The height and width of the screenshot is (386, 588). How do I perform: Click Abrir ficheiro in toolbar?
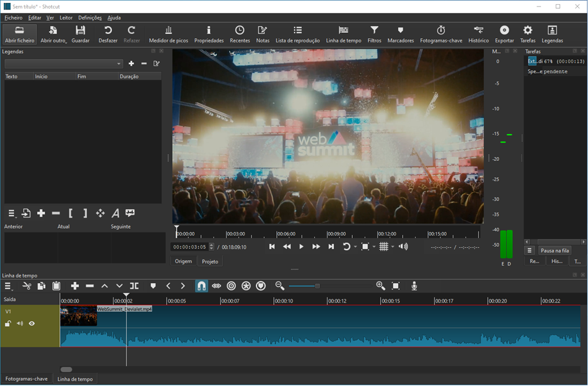(19, 34)
